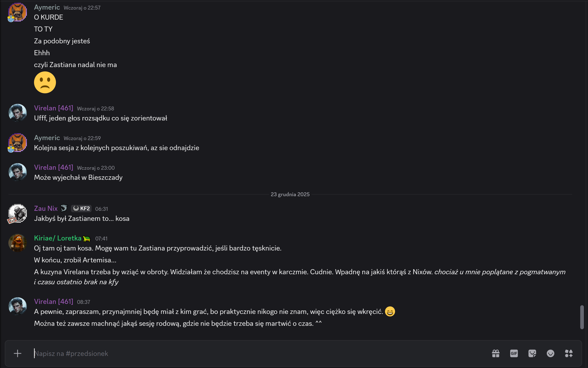Open Kiriae/ Loretka username profile
Screen dimensions: 588x368
click(58, 238)
